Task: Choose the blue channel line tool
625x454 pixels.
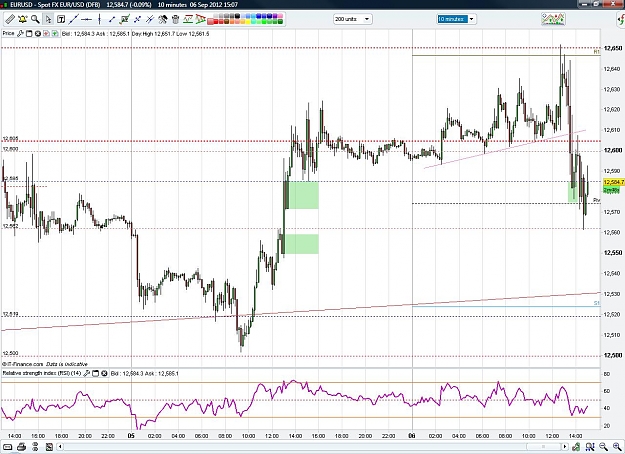Action: [137, 19]
